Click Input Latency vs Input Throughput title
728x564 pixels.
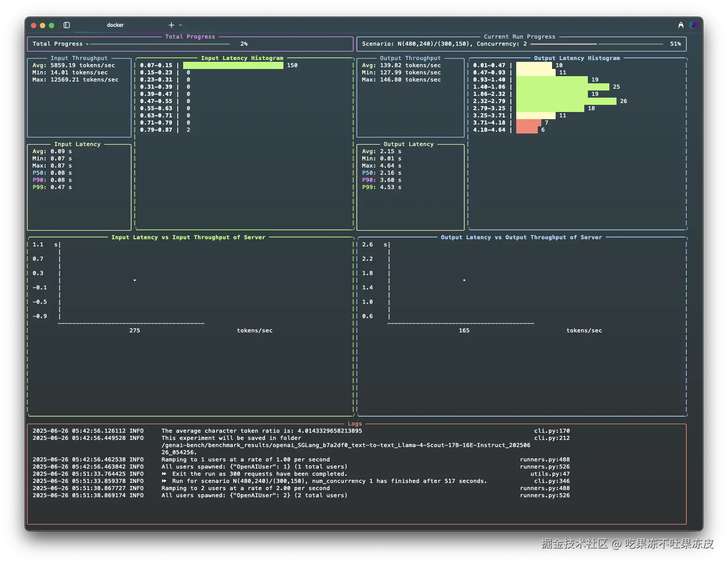click(x=188, y=237)
